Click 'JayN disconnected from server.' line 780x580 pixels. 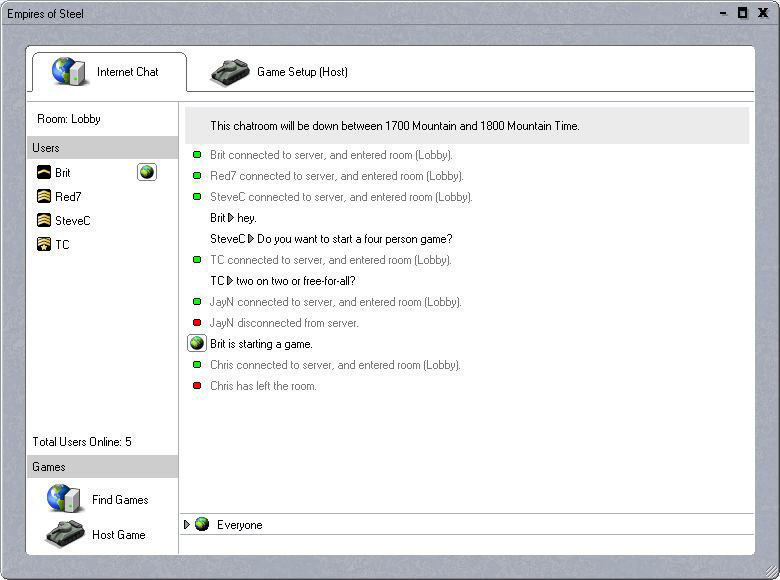(x=284, y=323)
